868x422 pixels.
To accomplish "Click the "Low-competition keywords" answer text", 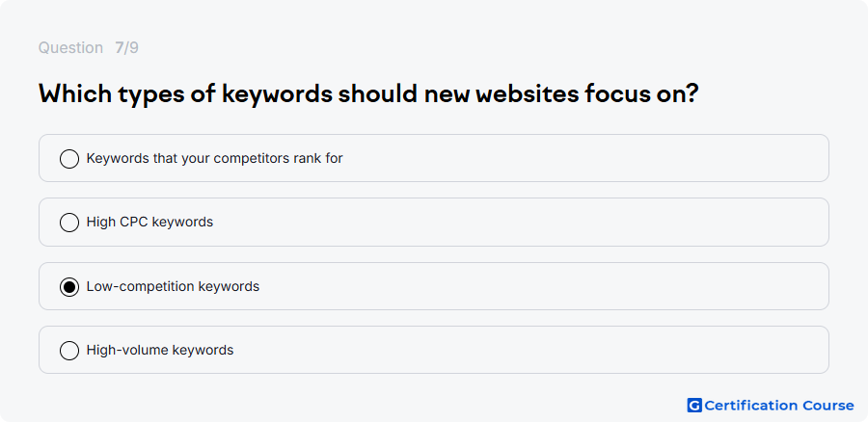I will [x=173, y=286].
